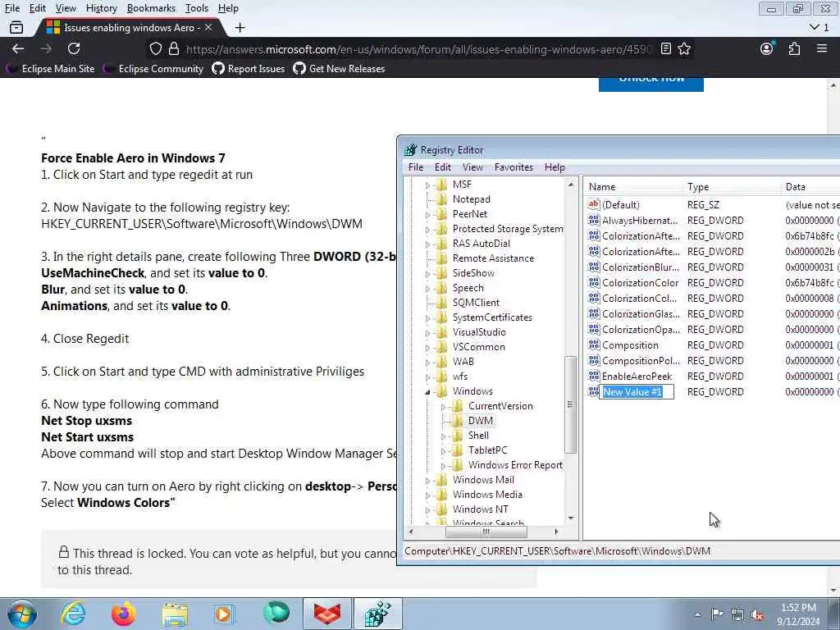Expand the TabletPC registry key

coord(443,451)
